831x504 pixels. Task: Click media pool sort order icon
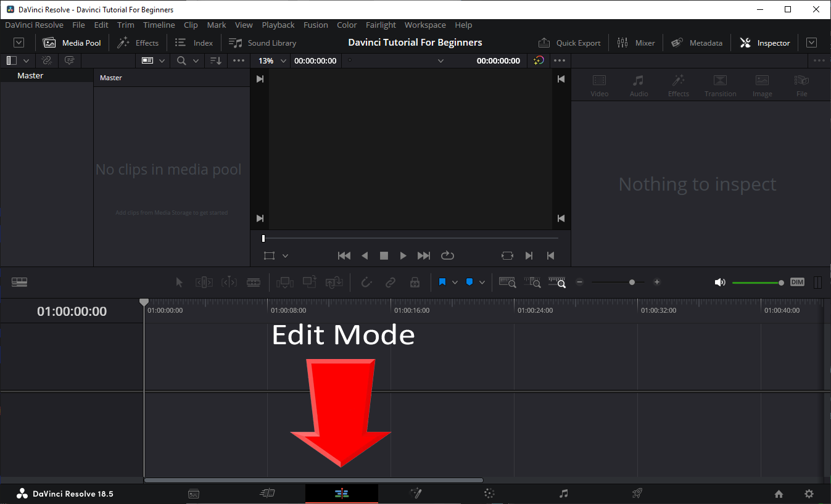click(x=215, y=60)
